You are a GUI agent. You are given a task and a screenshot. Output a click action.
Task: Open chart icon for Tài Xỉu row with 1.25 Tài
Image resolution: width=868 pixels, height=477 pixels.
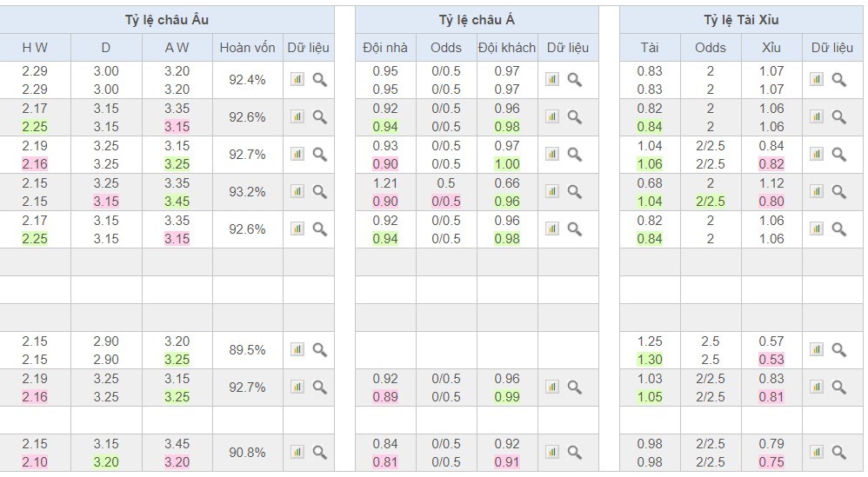tap(817, 349)
